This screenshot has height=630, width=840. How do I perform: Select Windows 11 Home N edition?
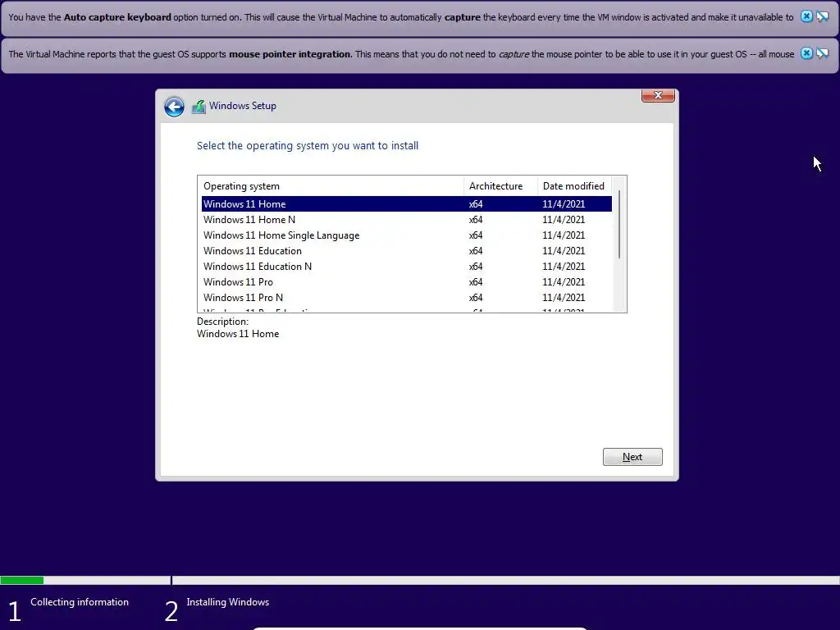pos(407,220)
